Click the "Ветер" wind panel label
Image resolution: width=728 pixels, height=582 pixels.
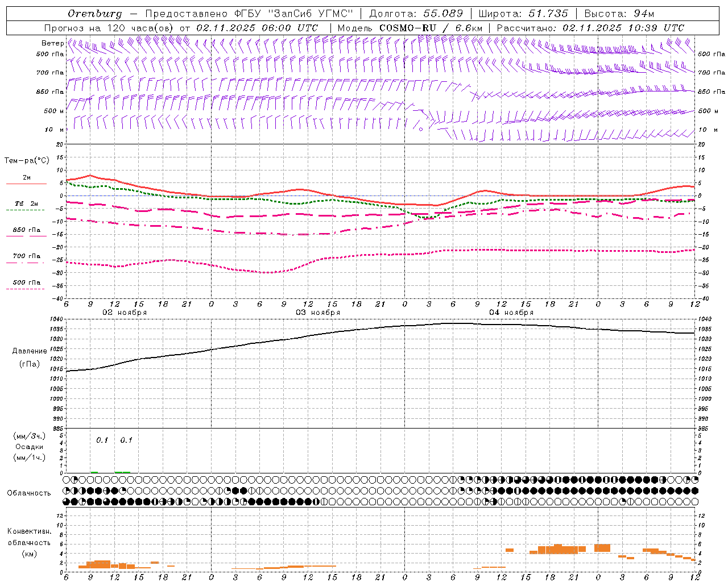pyautogui.click(x=52, y=43)
